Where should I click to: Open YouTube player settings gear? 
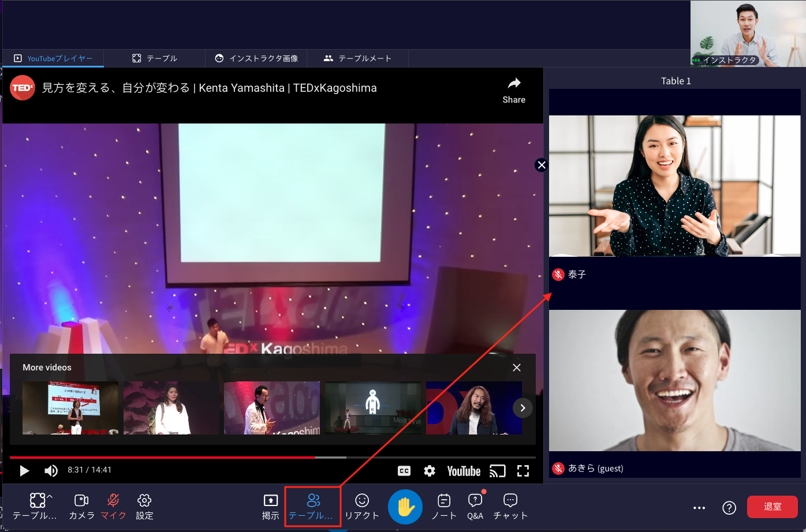tap(430, 471)
